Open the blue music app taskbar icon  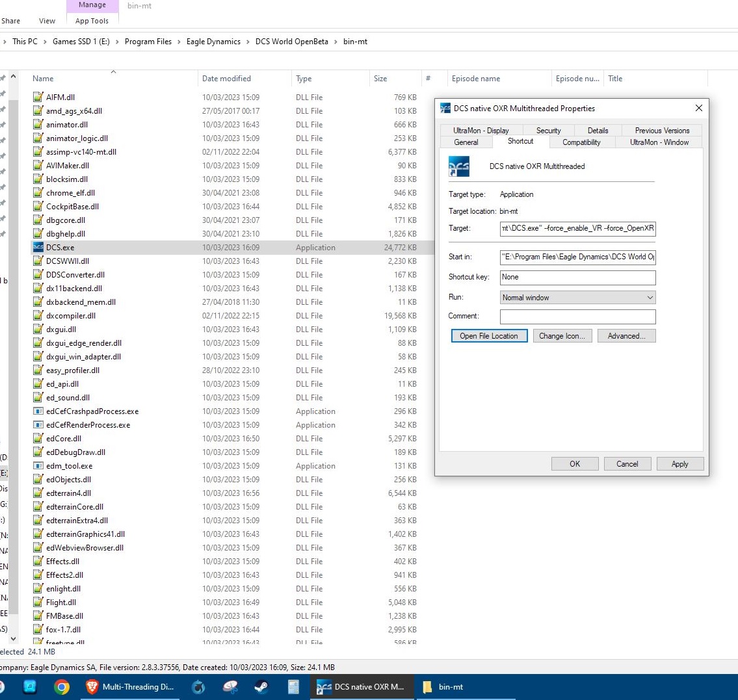[30, 687]
